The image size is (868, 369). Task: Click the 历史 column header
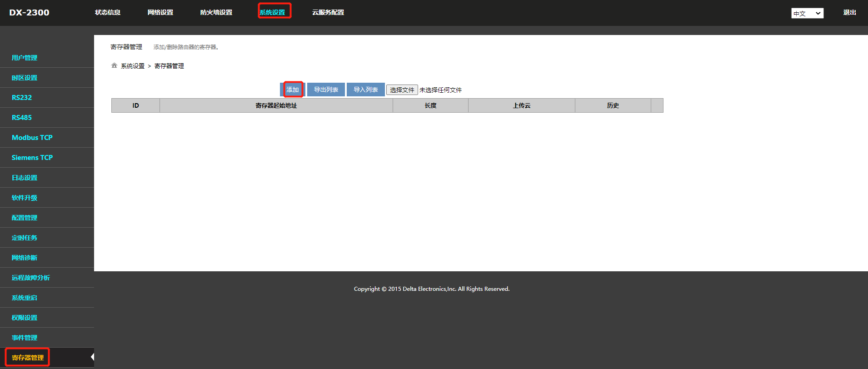click(613, 105)
